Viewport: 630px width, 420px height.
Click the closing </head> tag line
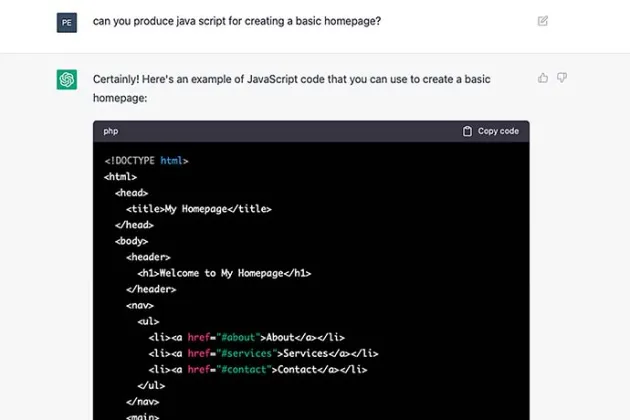point(134,225)
